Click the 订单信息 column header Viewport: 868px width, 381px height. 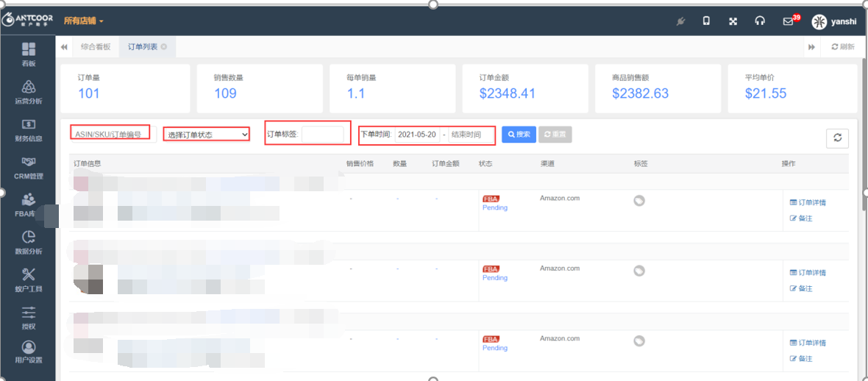88,164
